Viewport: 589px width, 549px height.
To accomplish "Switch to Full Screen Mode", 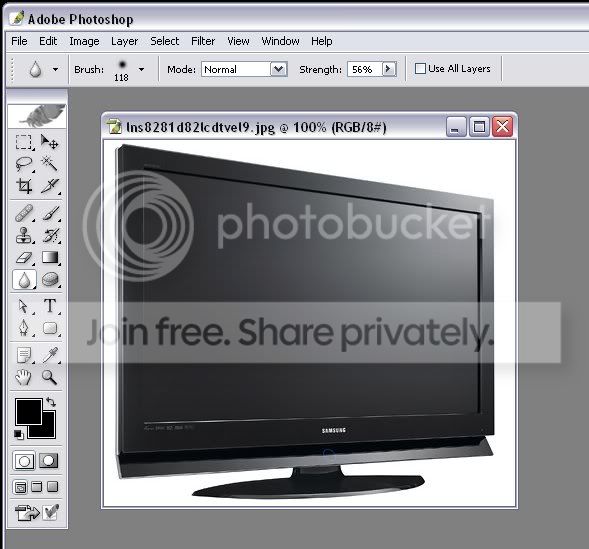I will (52, 487).
